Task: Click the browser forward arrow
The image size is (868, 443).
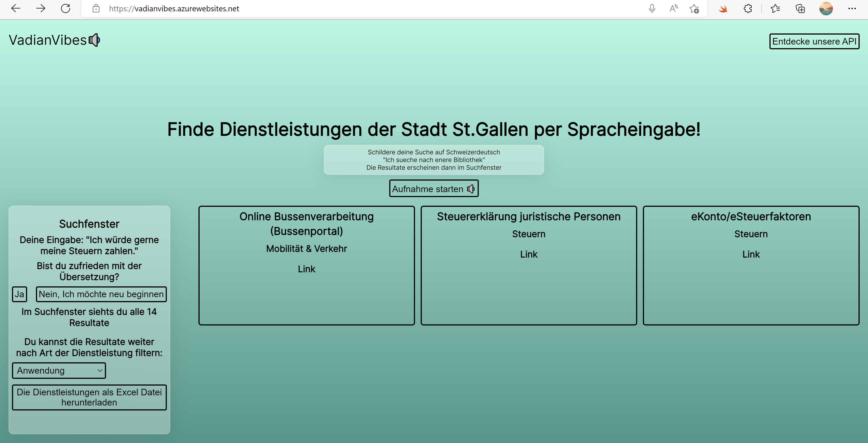Action: click(x=40, y=8)
